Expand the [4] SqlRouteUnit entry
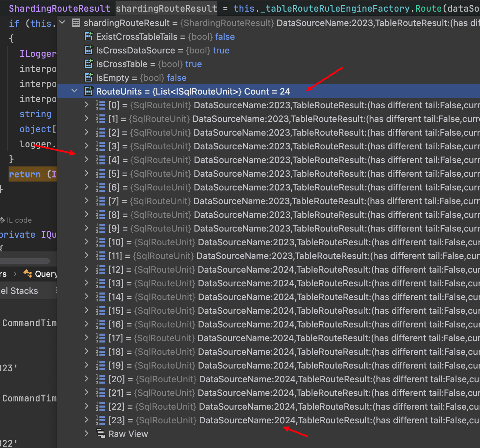This screenshot has width=480, height=448. point(86,160)
